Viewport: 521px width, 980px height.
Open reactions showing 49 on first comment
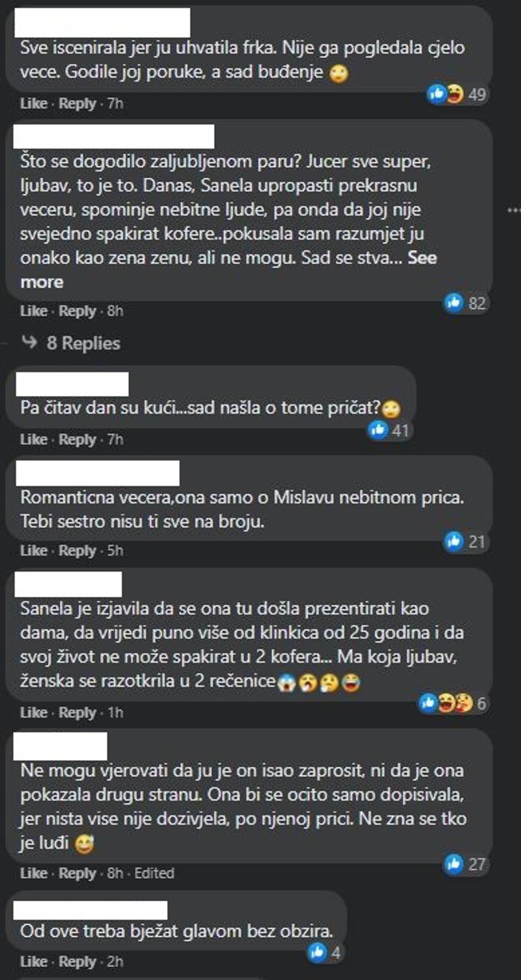[x=458, y=94]
